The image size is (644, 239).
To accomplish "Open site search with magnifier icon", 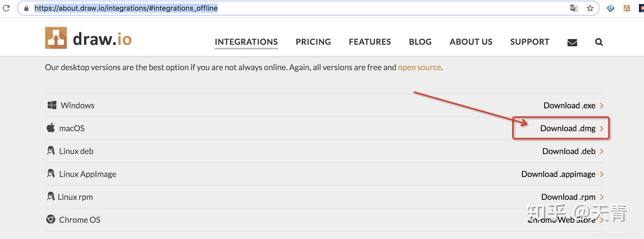I will click(x=599, y=42).
